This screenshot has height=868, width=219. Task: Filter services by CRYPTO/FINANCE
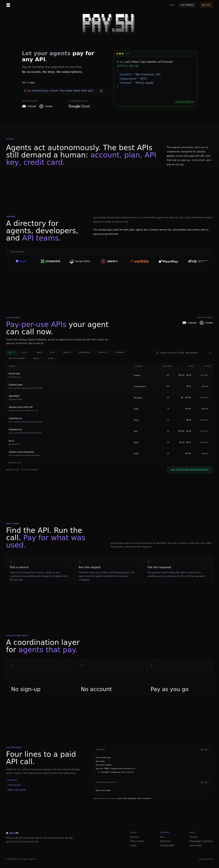point(18,358)
